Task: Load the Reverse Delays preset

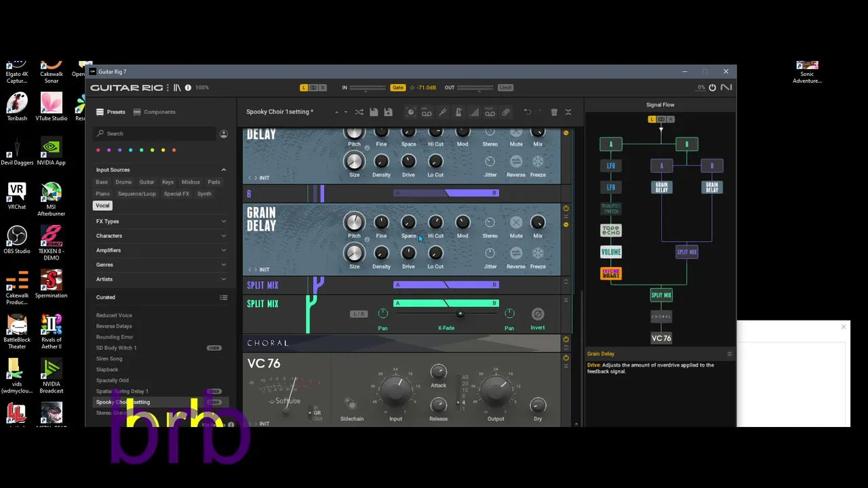Action: [x=114, y=326]
